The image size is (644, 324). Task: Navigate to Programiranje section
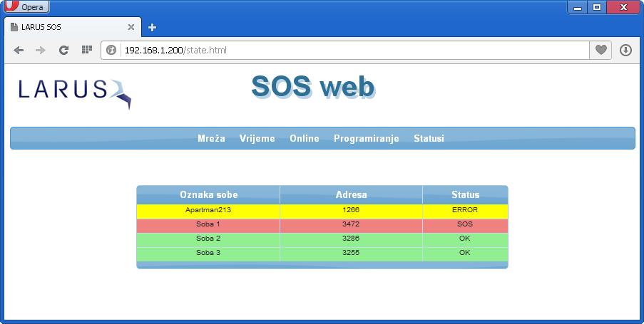coord(366,138)
